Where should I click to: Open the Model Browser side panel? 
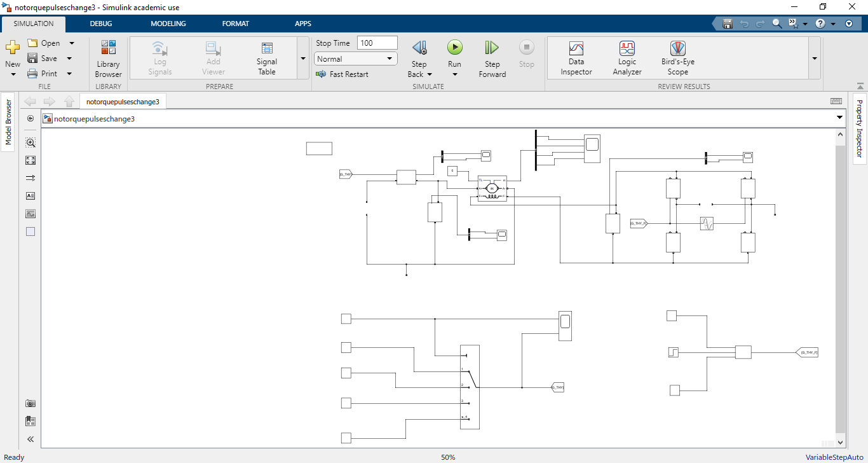coord(8,122)
